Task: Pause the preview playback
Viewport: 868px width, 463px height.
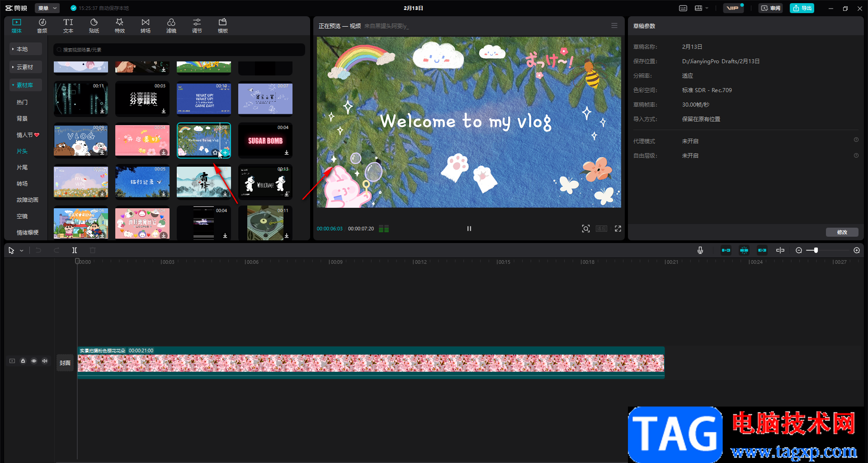Action: [469, 229]
